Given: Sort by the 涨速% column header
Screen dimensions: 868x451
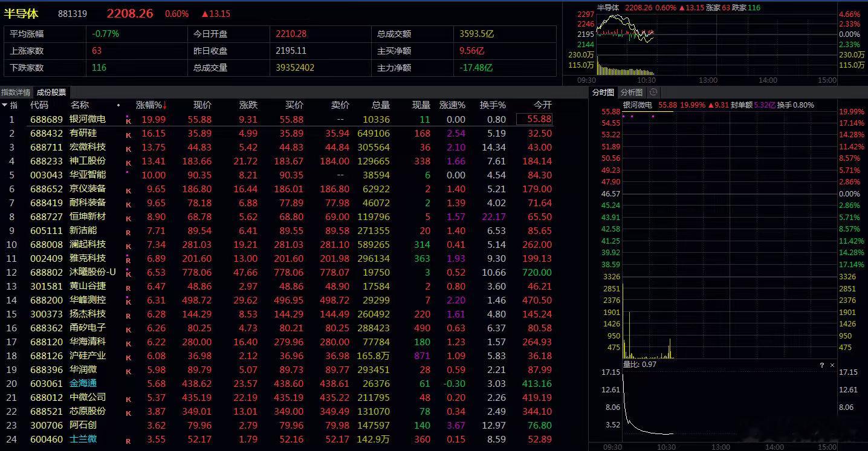Looking at the screenshot, I should [452, 105].
